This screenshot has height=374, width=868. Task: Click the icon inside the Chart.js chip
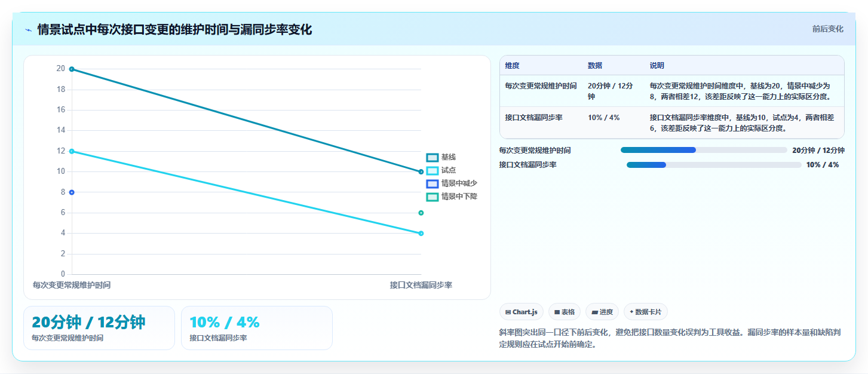[x=508, y=312]
